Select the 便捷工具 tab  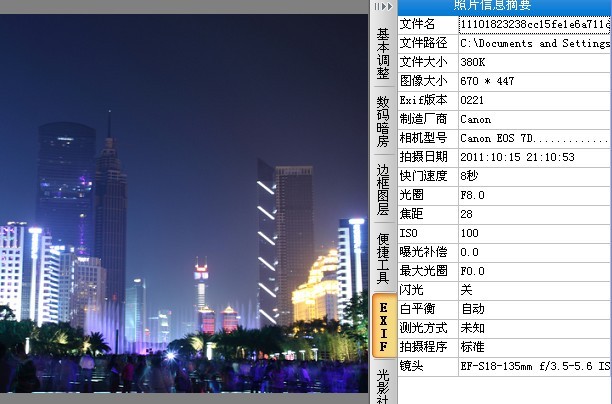point(383,258)
